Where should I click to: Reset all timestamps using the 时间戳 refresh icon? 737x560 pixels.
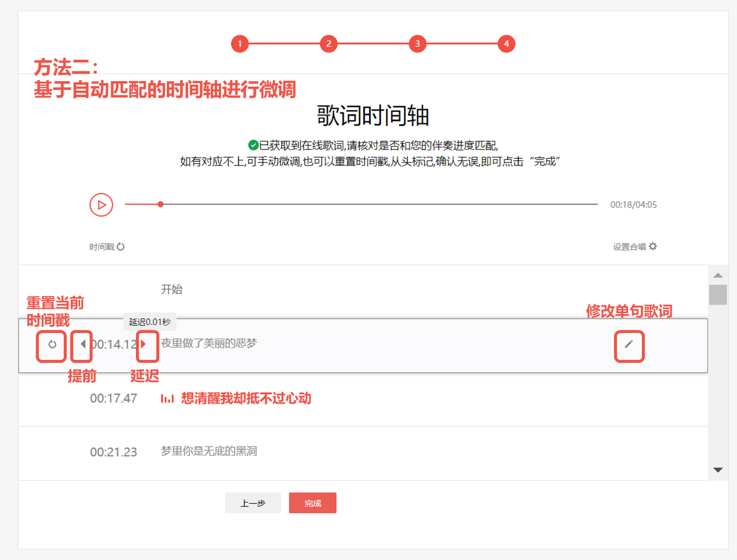click(x=122, y=246)
